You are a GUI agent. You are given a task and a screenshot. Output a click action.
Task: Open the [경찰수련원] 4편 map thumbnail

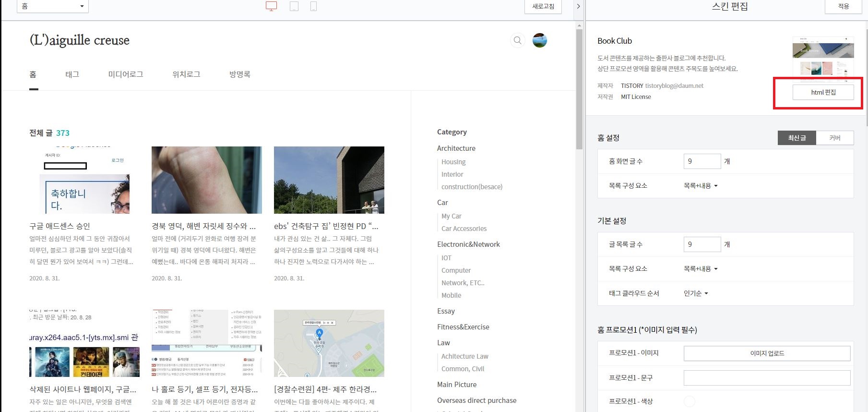(x=329, y=343)
